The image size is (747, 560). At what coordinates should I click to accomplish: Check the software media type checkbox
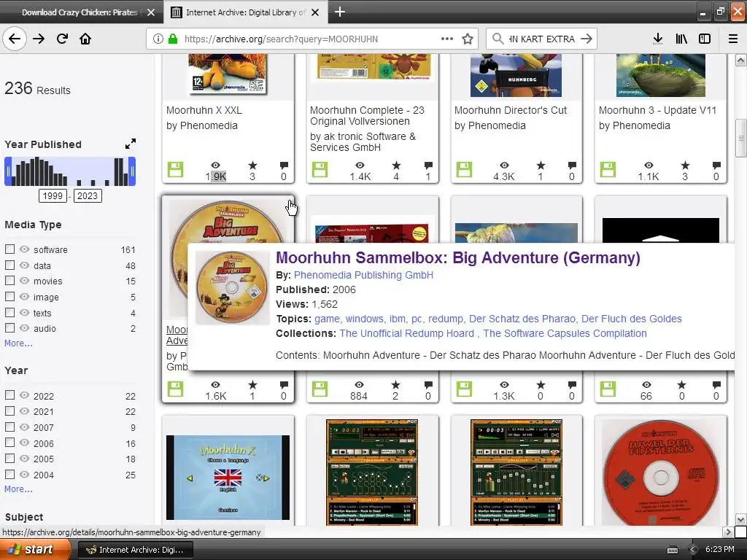pyautogui.click(x=9, y=249)
